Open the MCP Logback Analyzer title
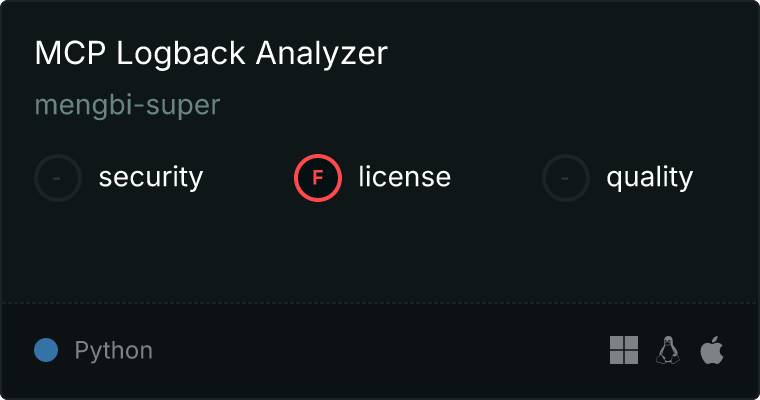 tap(211, 53)
